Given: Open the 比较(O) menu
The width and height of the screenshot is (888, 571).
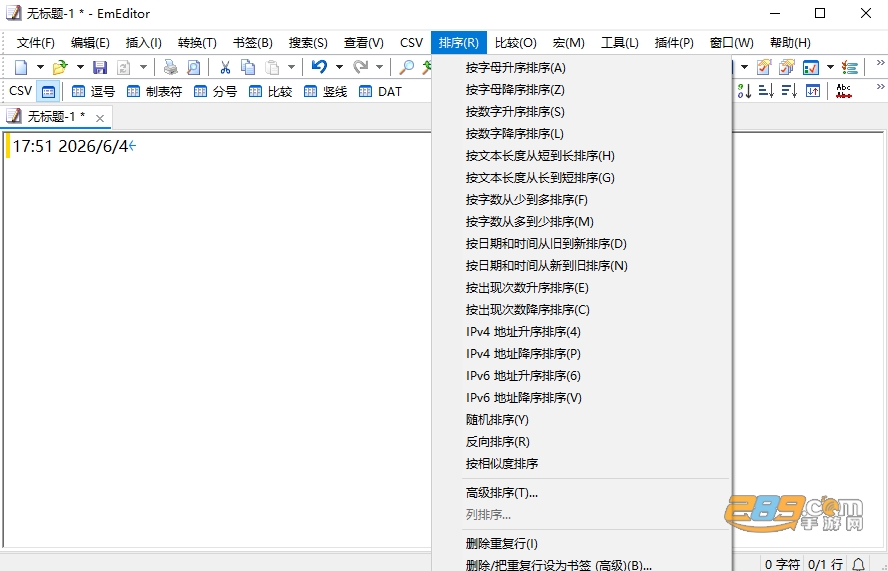Looking at the screenshot, I should [x=515, y=43].
